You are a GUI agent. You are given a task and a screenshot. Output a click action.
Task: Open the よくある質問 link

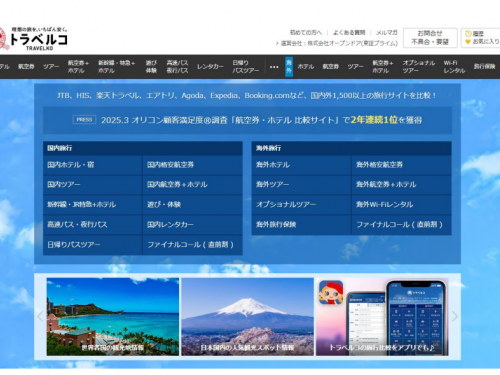tap(349, 33)
